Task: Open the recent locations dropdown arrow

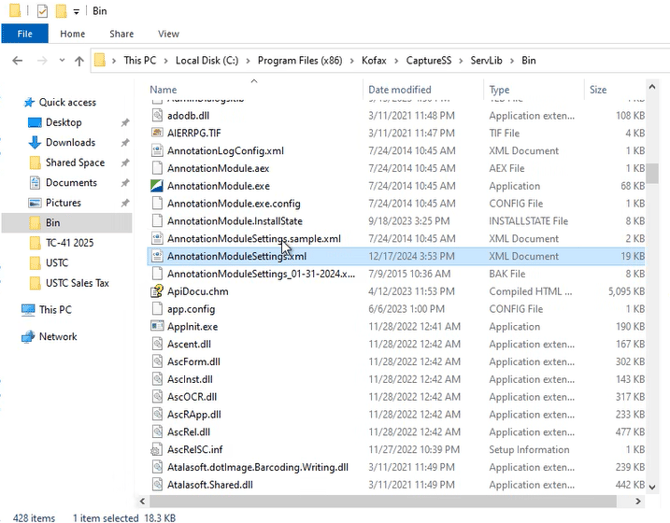Action: click(x=61, y=61)
